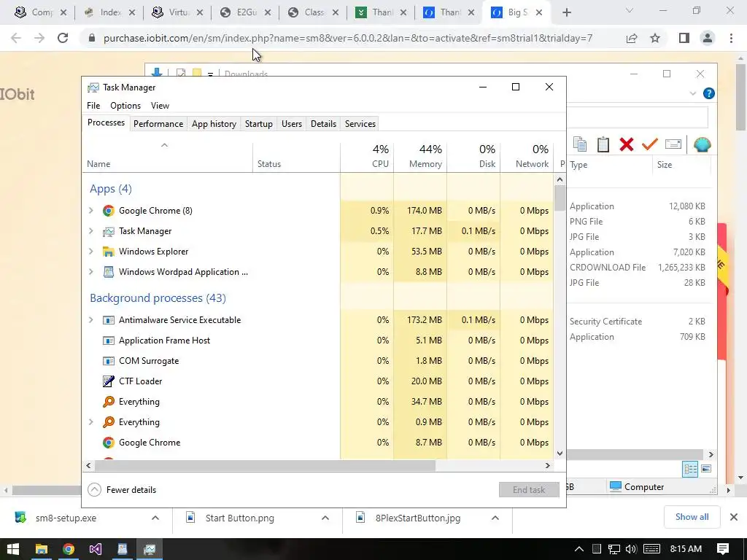747x560 pixels.
Task: Open 8PlexStartButton.jpg download options arrow
Action: [x=495, y=518]
